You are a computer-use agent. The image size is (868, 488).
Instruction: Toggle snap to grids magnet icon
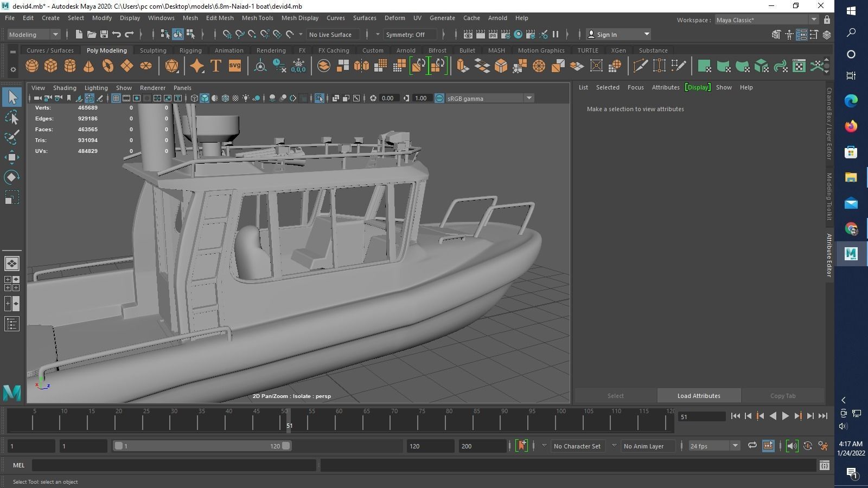(227, 34)
